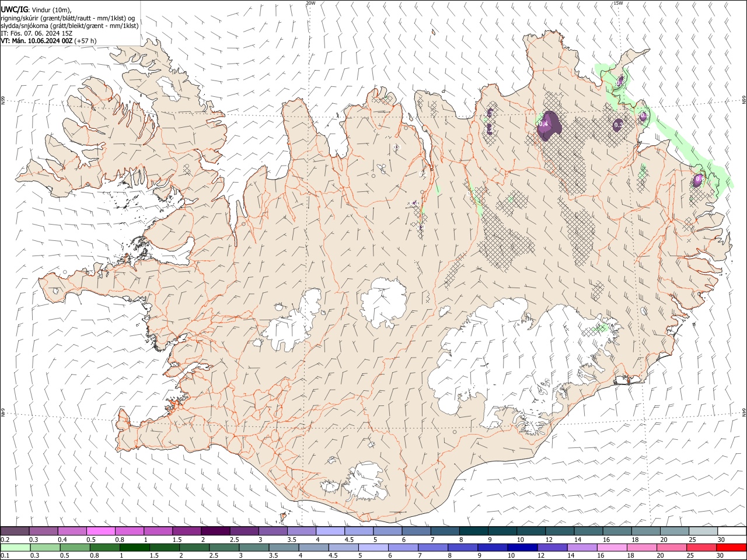The height and width of the screenshot is (560, 747).
Task: Click the 'slydda/snjókoma' legend description line
Action: pos(69,26)
